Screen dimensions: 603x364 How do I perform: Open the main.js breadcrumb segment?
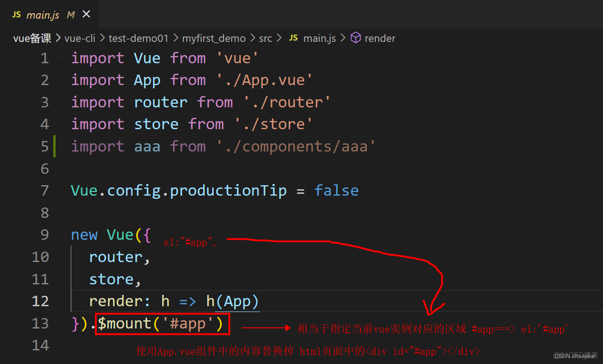(319, 39)
